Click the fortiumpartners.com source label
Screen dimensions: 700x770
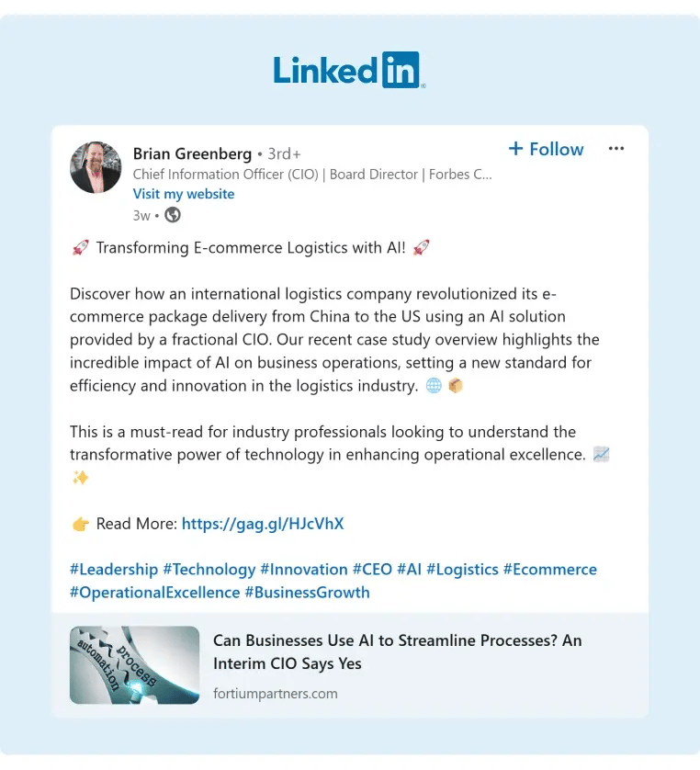coord(276,694)
